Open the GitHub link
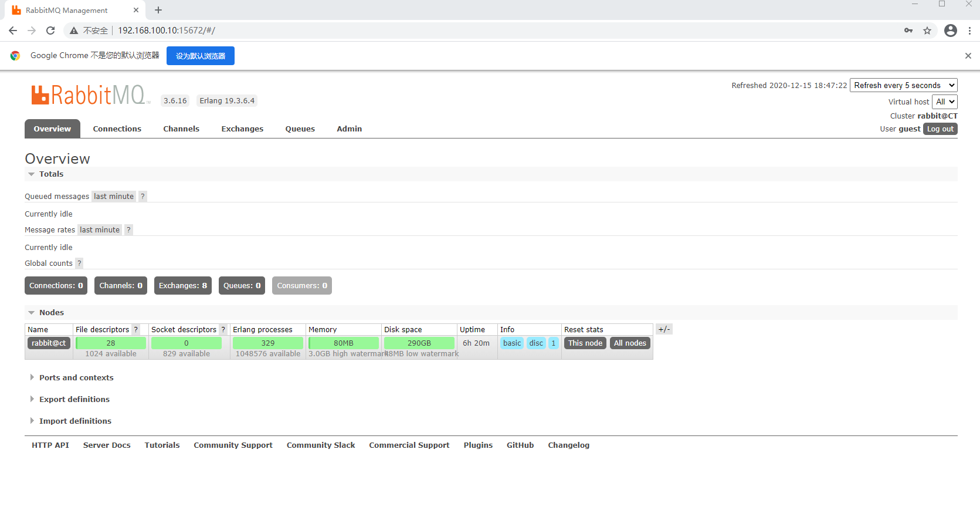The height and width of the screenshot is (510, 980). coord(520,445)
